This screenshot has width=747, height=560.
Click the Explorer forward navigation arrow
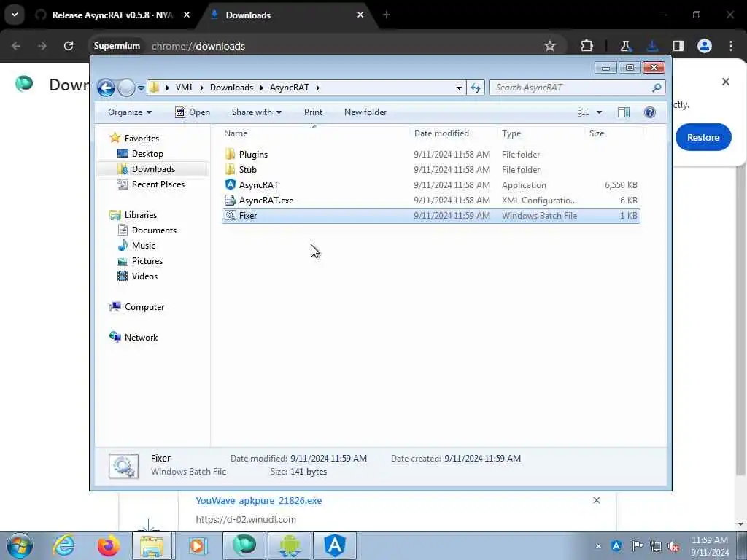click(x=126, y=87)
